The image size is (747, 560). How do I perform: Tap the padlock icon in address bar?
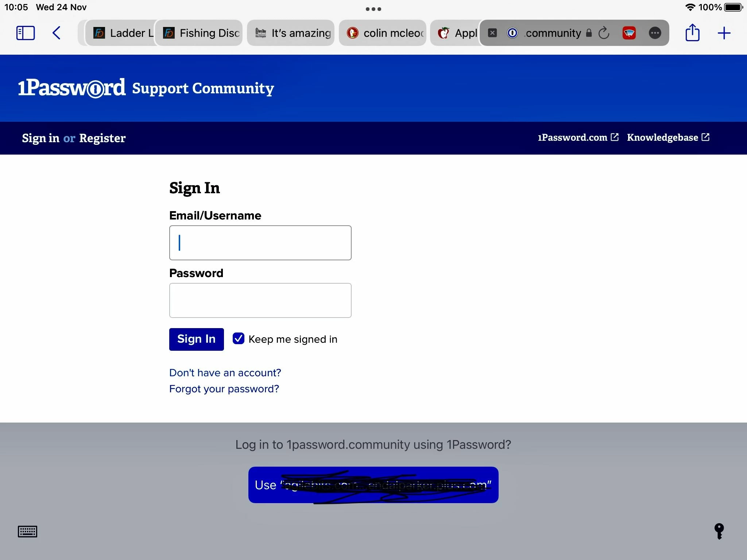pos(589,33)
